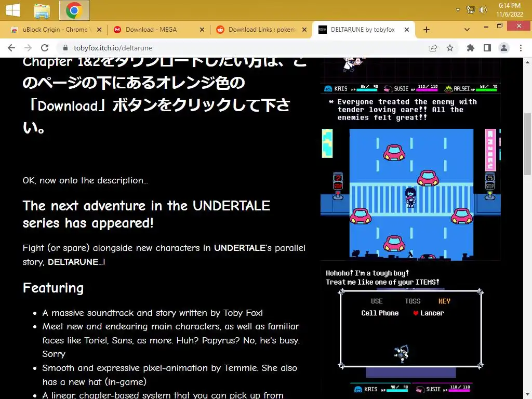
Task: Open the volume control tray icon
Action: tap(483, 10)
